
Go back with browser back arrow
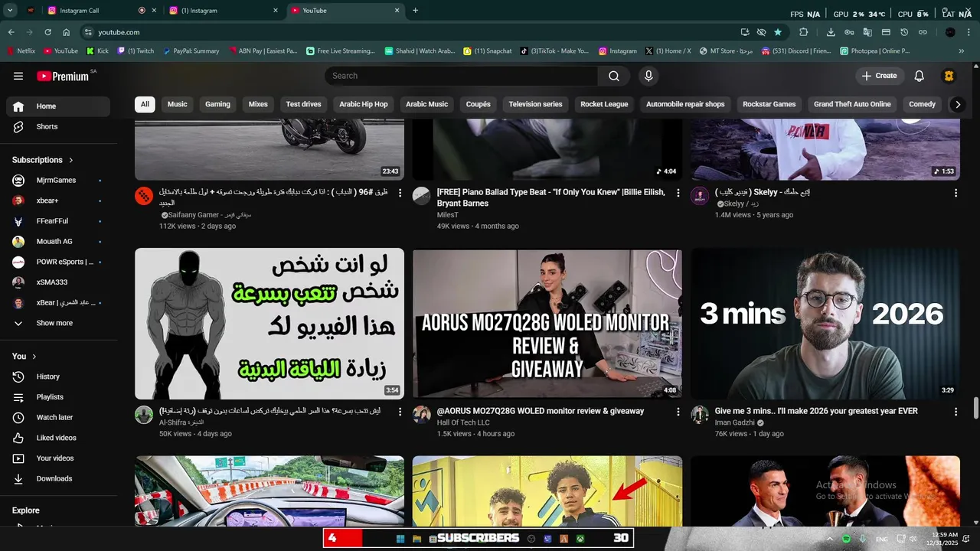(x=11, y=32)
